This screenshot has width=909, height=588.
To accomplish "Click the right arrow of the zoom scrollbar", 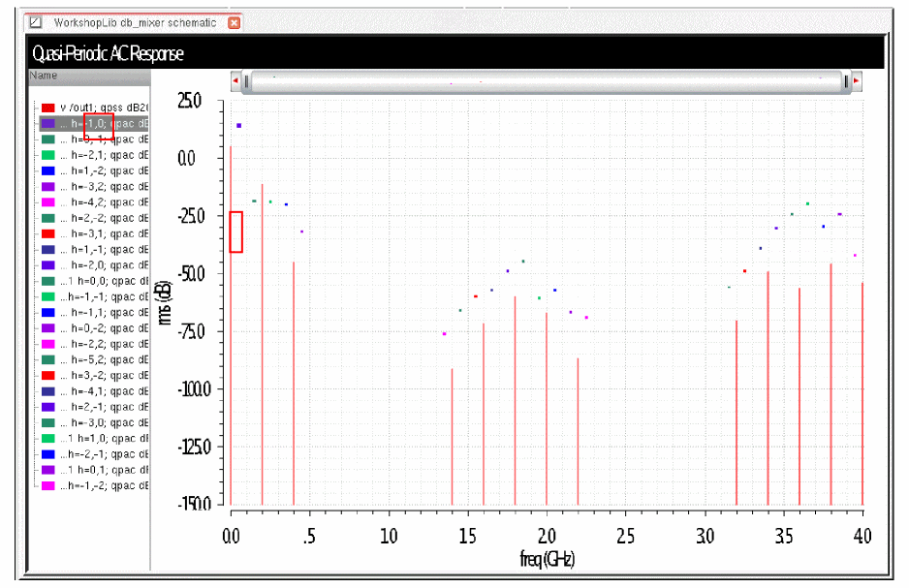I will (x=857, y=81).
